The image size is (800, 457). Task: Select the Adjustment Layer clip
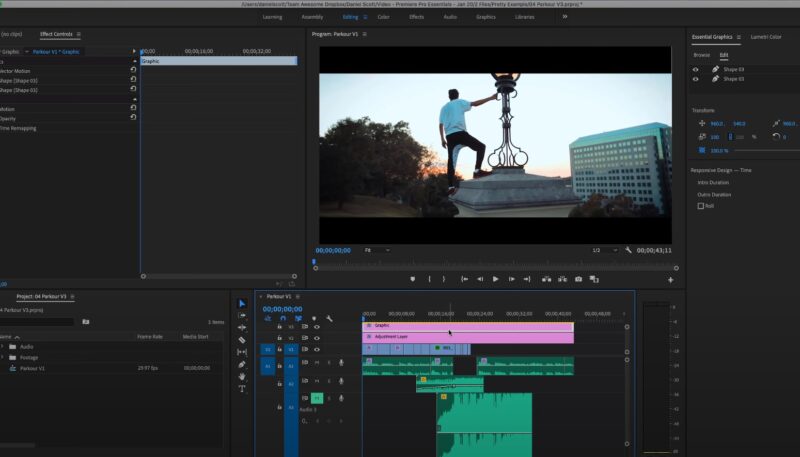click(468, 338)
